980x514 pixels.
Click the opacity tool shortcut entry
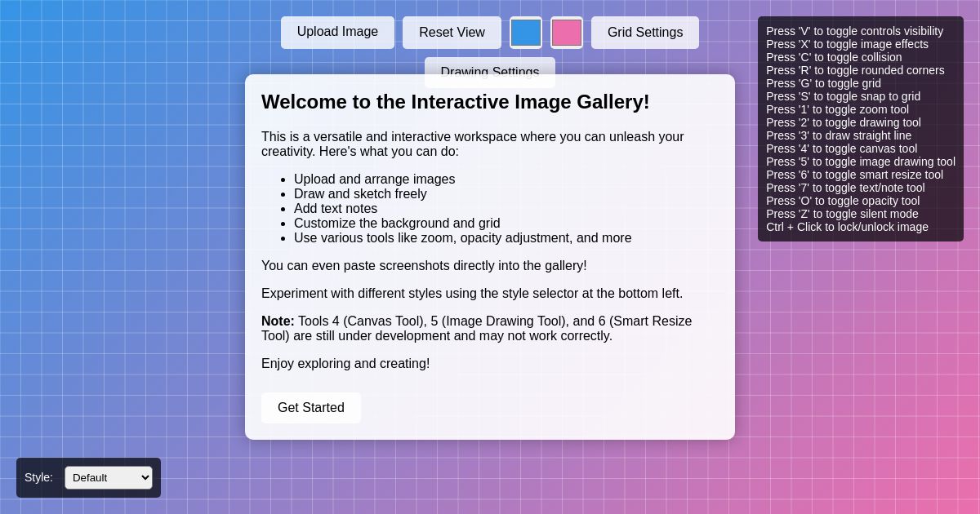point(843,201)
